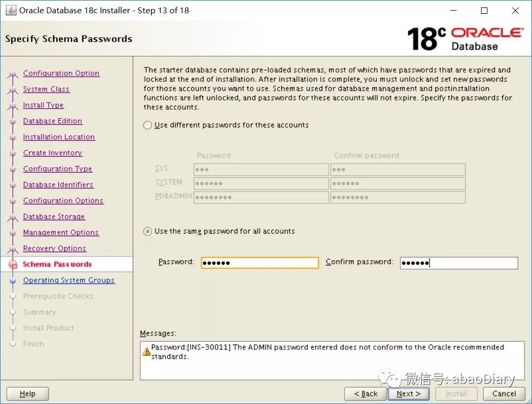The height and width of the screenshot is (404, 532).
Task: Go to System Class step
Action: (46, 89)
